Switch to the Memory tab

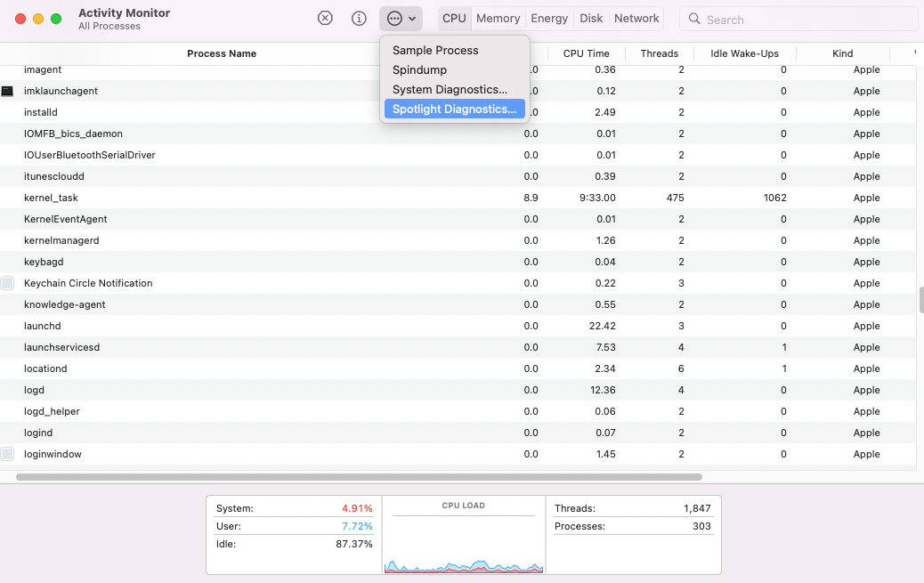498,19
